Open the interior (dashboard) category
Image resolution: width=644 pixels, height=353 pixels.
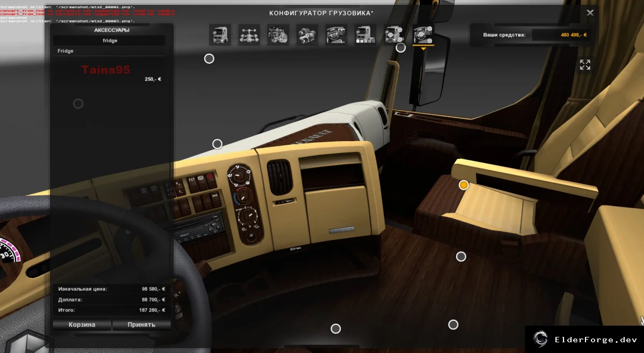point(336,35)
